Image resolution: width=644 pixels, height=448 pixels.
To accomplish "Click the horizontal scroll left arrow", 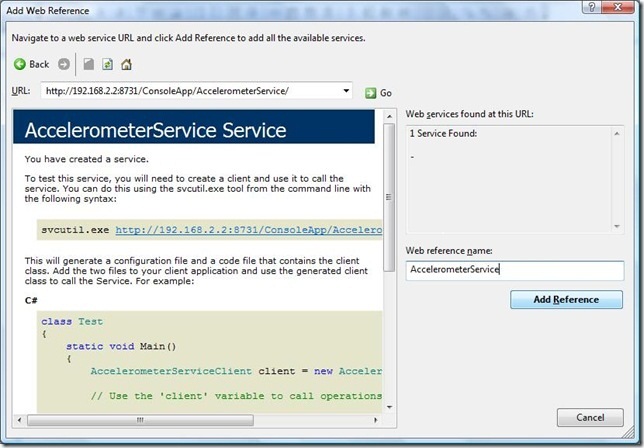I will [19, 420].
